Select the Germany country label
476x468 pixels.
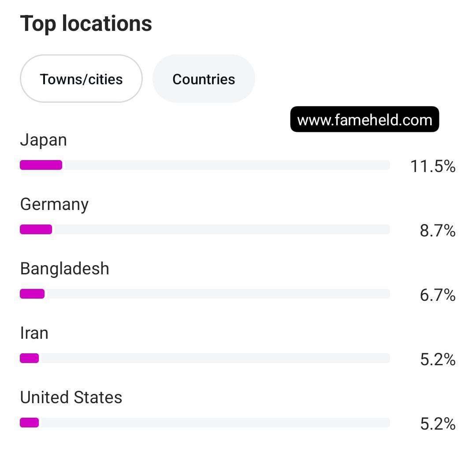click(x=54, y=205)
